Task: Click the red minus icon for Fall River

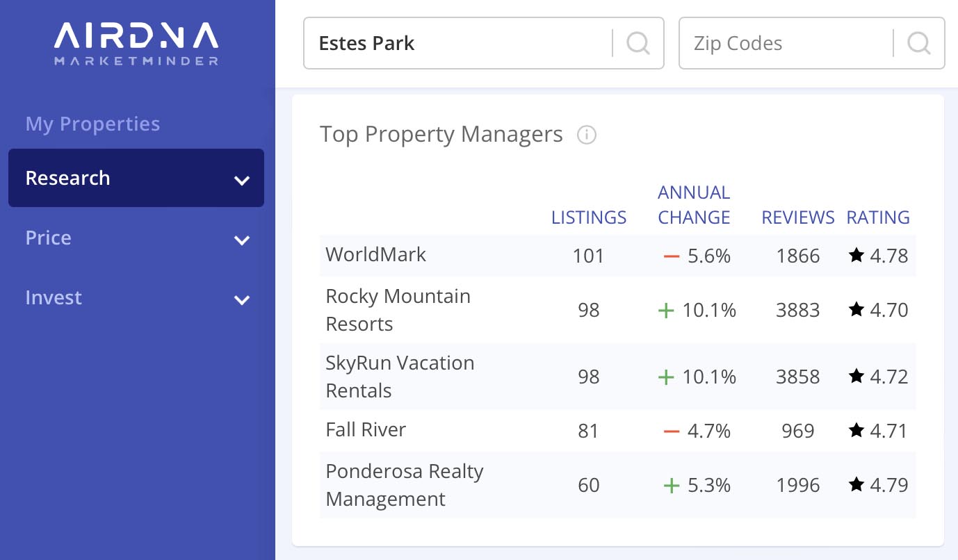Action: click(x=671, y=431)
